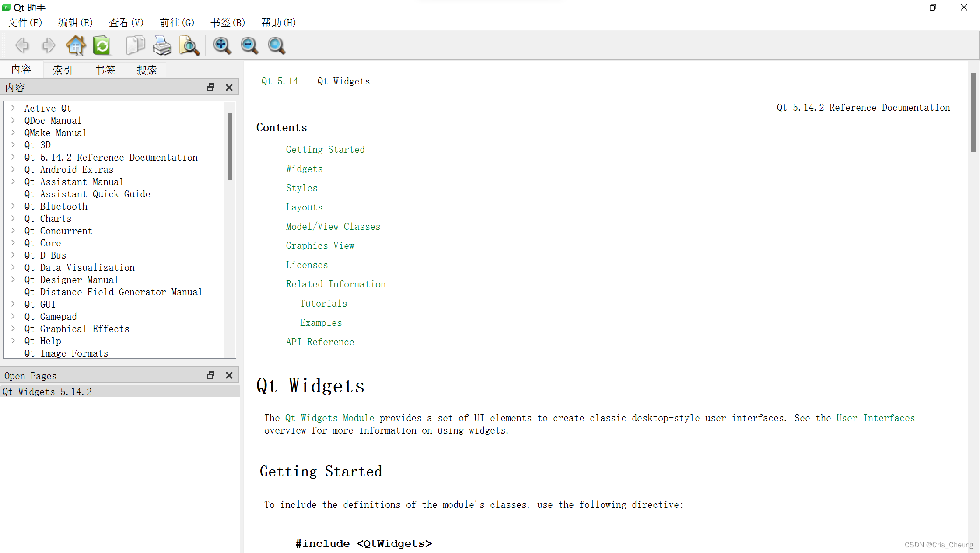Click the green Sync with contents icon
980x553 pixels.
pyautogui.click(x=102, y=45)
